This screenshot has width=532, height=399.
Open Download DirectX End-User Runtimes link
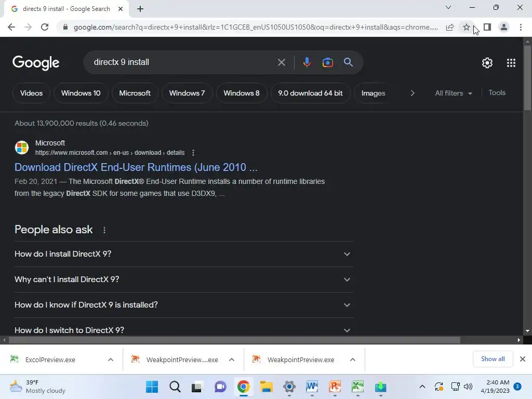(136, 167)
